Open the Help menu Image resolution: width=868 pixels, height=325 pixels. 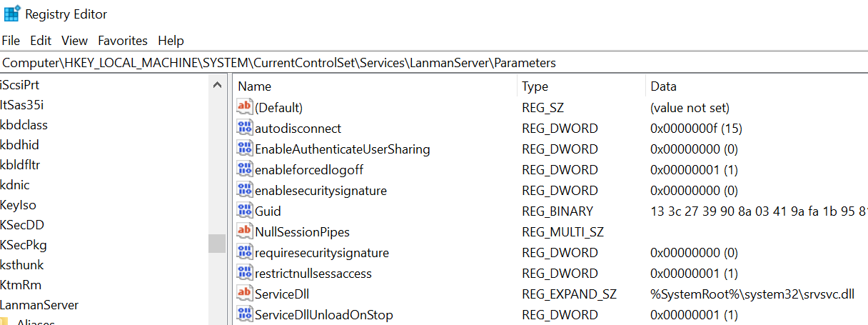click(171, 41)
